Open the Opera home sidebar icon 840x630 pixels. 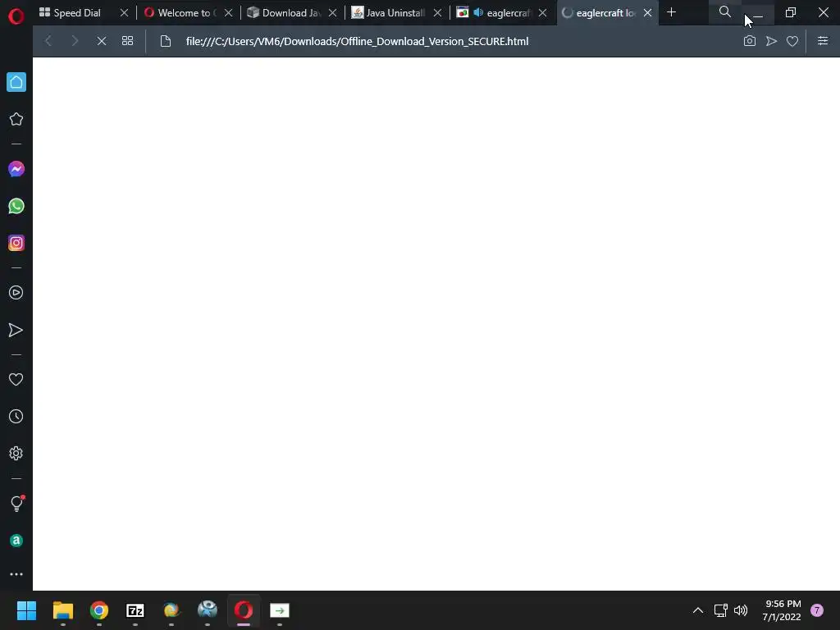point(16,82)
